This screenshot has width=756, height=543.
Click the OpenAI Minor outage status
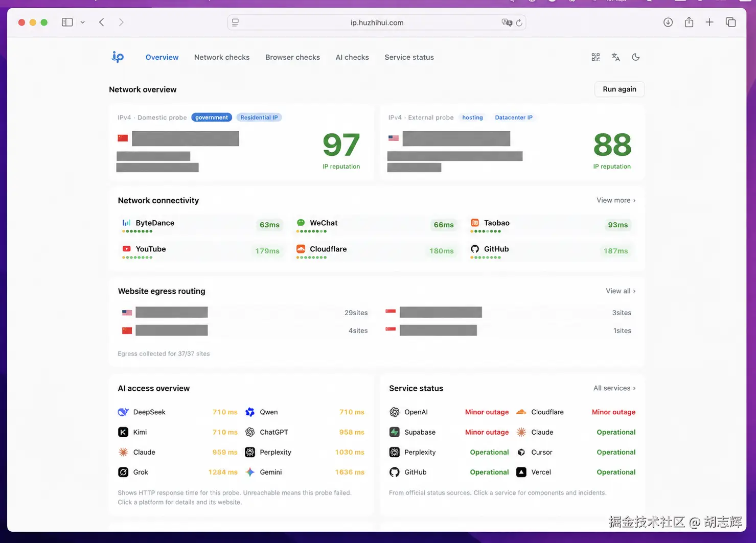[x=487, y=412]
